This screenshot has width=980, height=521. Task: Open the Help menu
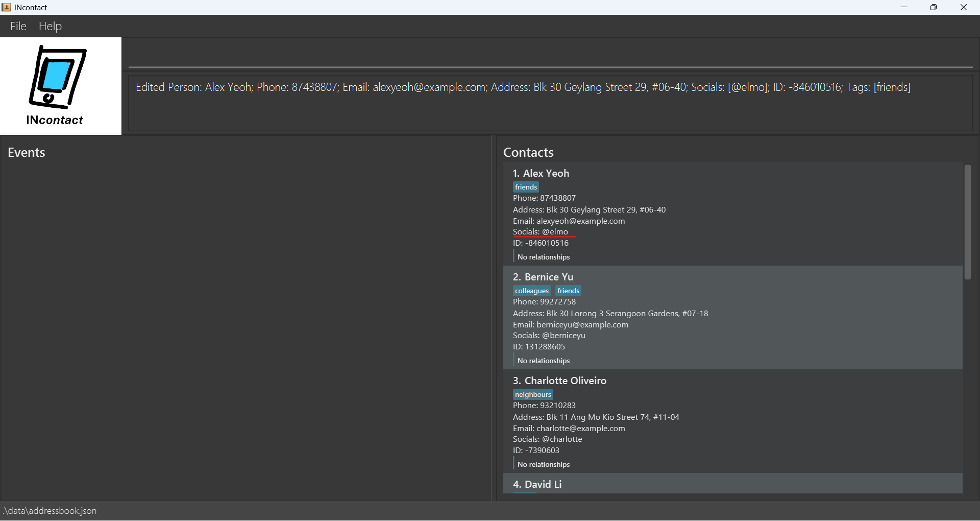point(50,26)
